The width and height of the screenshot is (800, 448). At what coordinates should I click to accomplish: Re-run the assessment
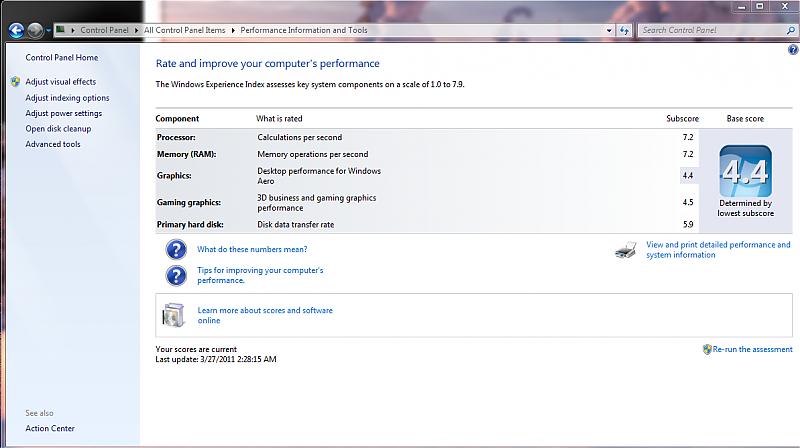[751, 349]
